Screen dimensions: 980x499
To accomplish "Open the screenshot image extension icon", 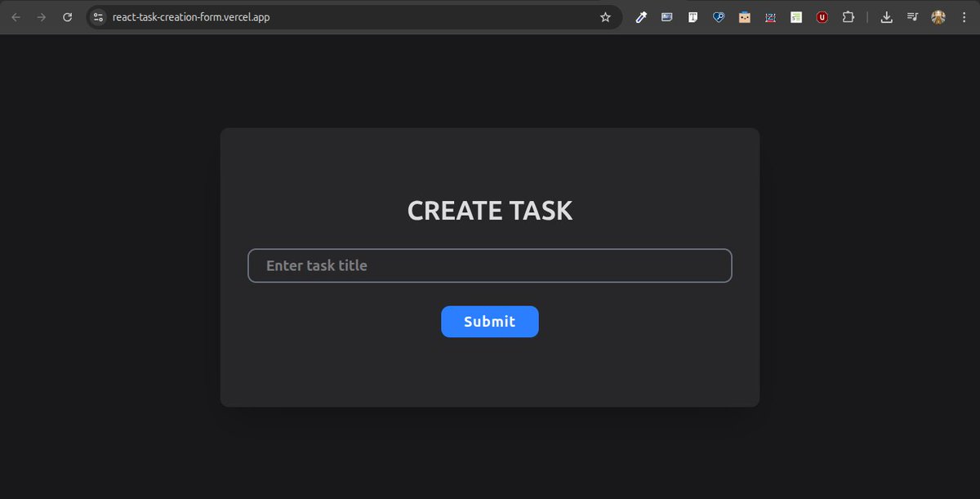I will [x=667, y=17].
